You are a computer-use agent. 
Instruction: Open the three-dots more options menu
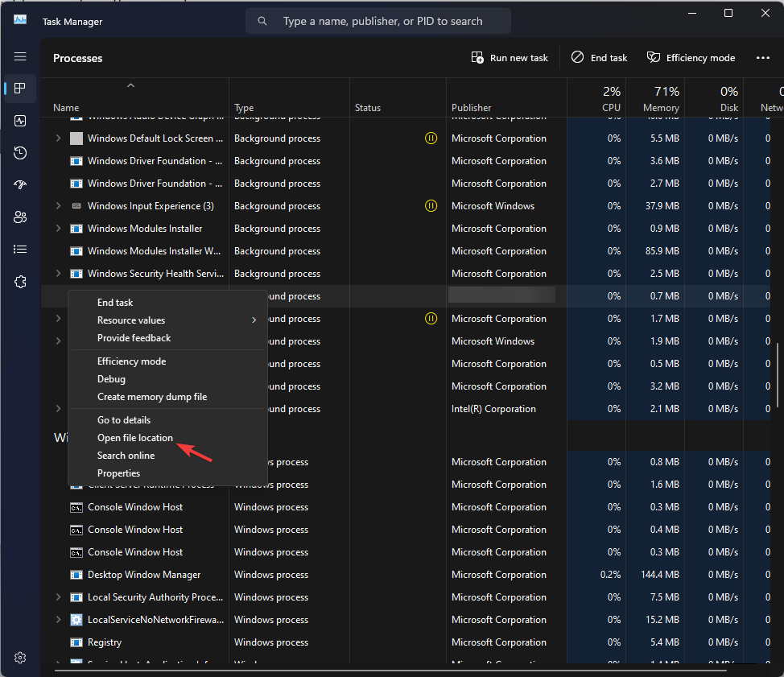pyautogui.click(x=762, y=58)
